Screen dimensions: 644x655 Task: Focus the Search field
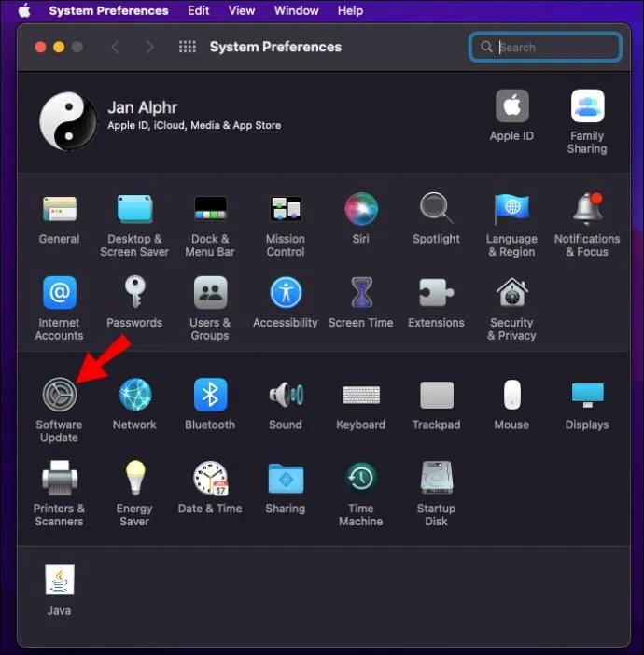tap(545, 48)
